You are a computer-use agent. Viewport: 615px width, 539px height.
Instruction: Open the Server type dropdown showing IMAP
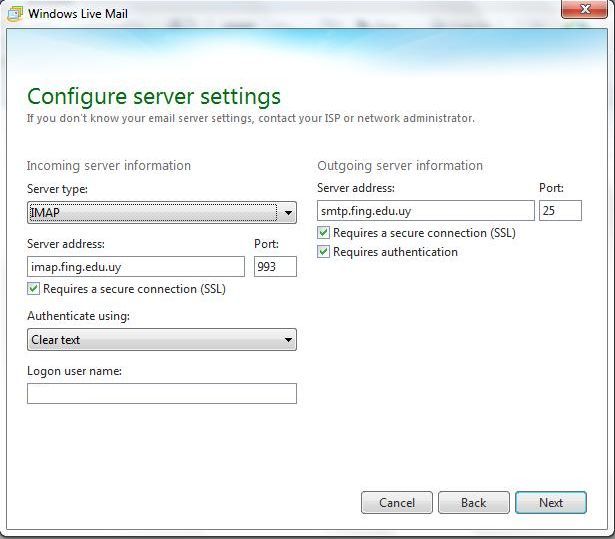click(161, 212)
